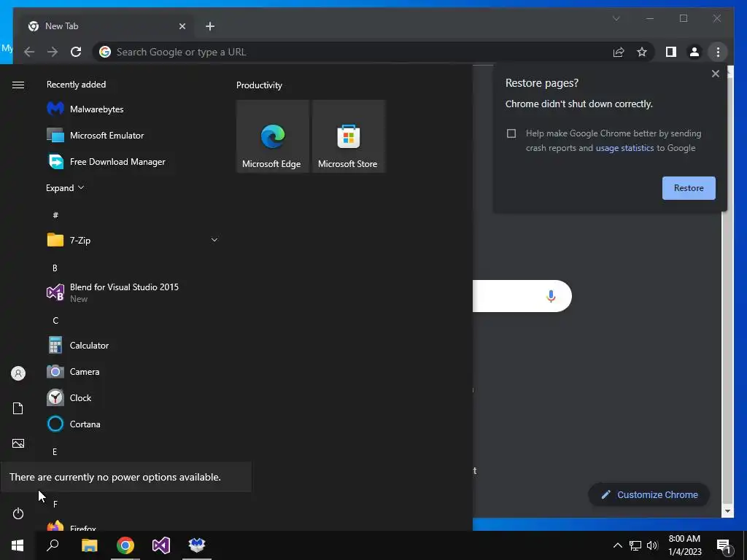This screenshot has height=560, width=747.
Task: Open the Calculator app
Action: [x=133, y=345]
